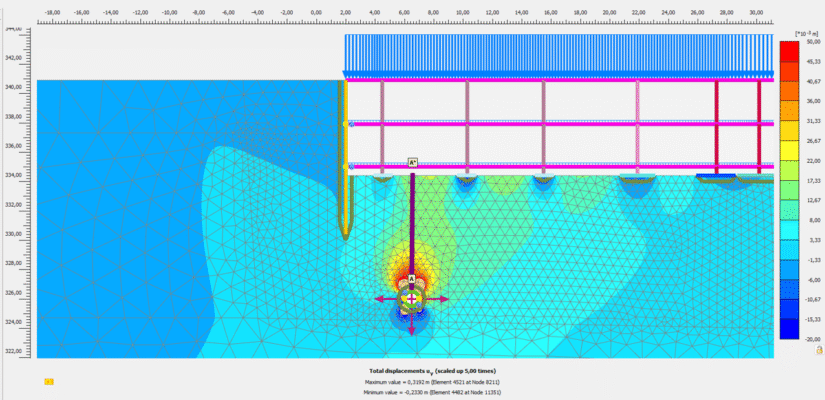Click the small yellow icon at bottom left

point(49,382)
